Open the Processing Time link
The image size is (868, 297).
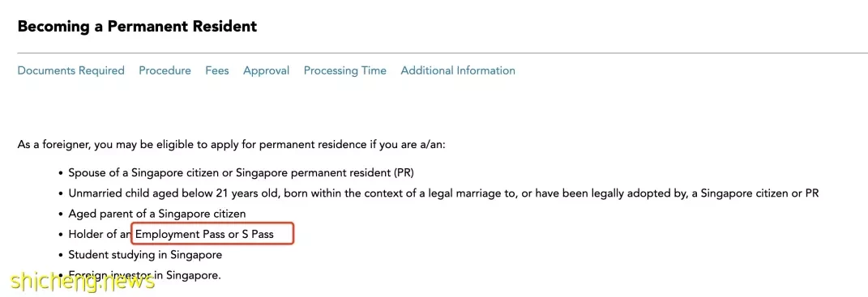point(345,70)
